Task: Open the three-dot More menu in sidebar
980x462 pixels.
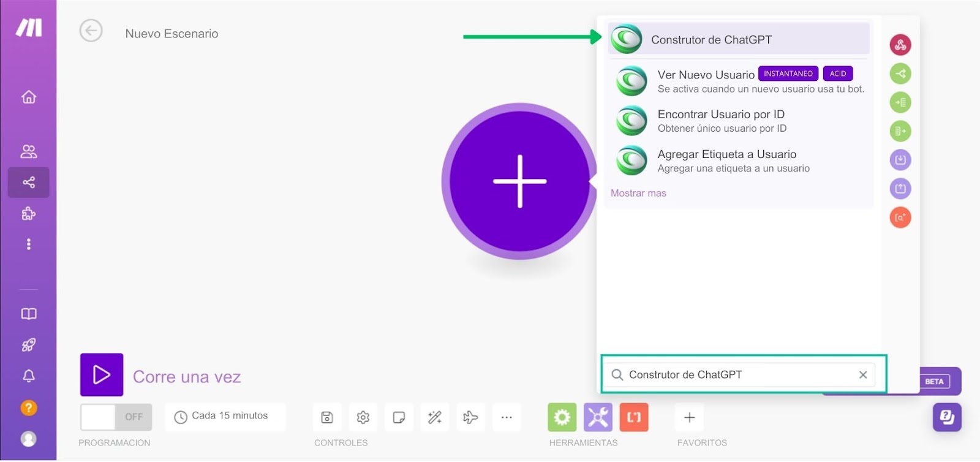Action: click(x=29, y=244)
